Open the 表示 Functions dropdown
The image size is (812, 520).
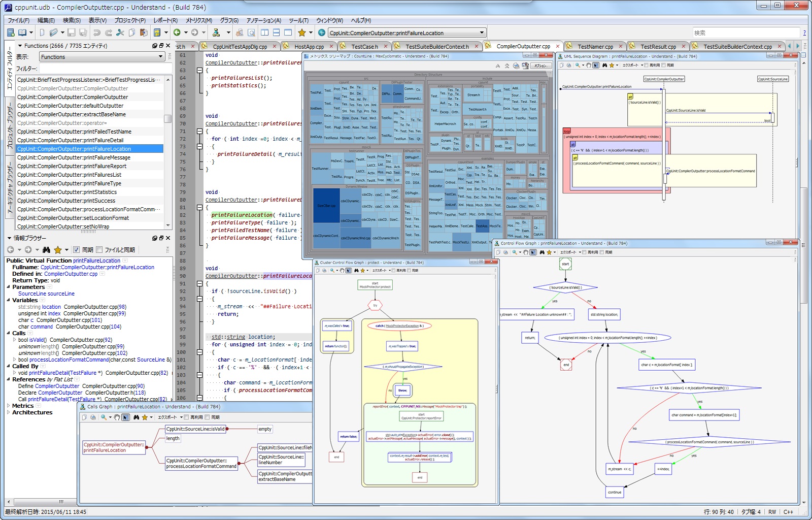click(102, 57)
